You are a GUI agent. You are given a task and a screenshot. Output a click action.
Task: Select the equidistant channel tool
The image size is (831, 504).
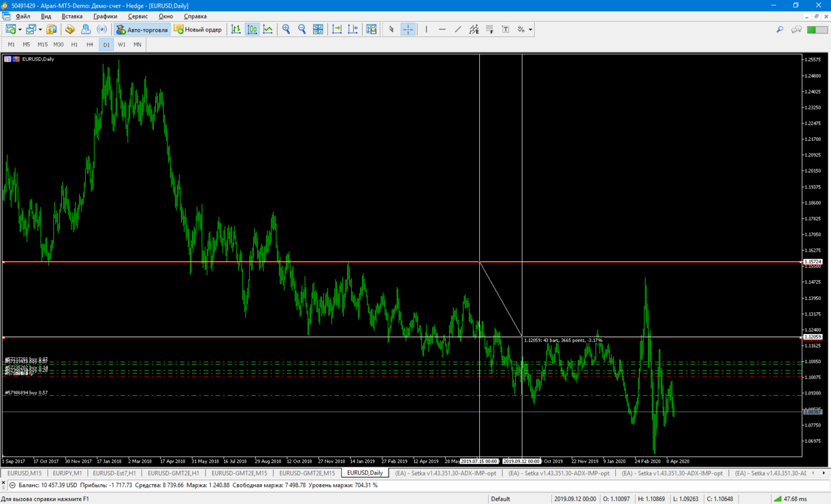tap(474, 30)
